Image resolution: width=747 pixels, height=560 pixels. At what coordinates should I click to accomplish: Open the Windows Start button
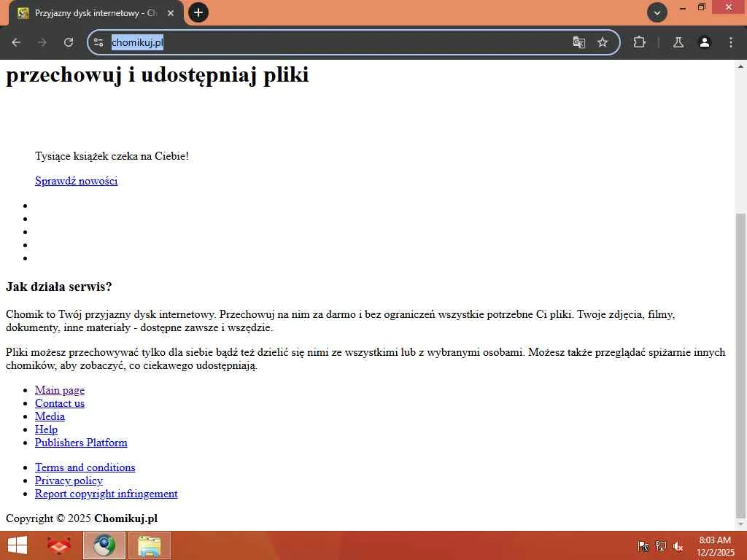click(18, 545)
